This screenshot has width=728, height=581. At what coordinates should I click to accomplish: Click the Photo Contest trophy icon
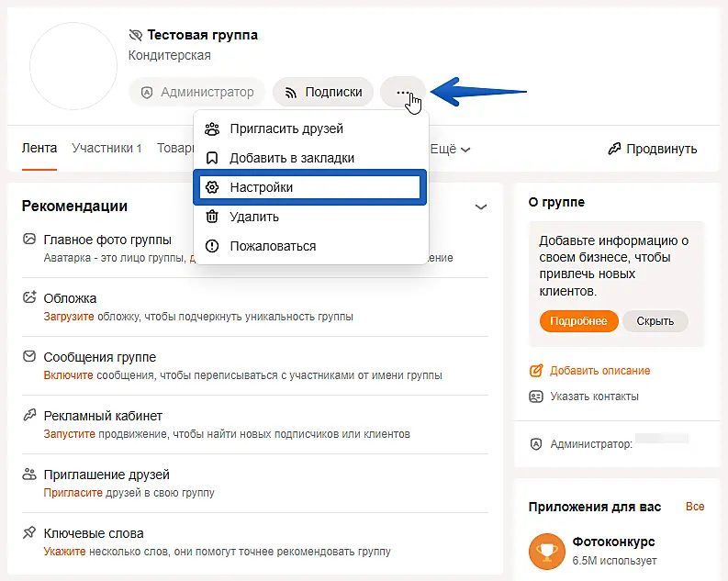tap(547, 551)
